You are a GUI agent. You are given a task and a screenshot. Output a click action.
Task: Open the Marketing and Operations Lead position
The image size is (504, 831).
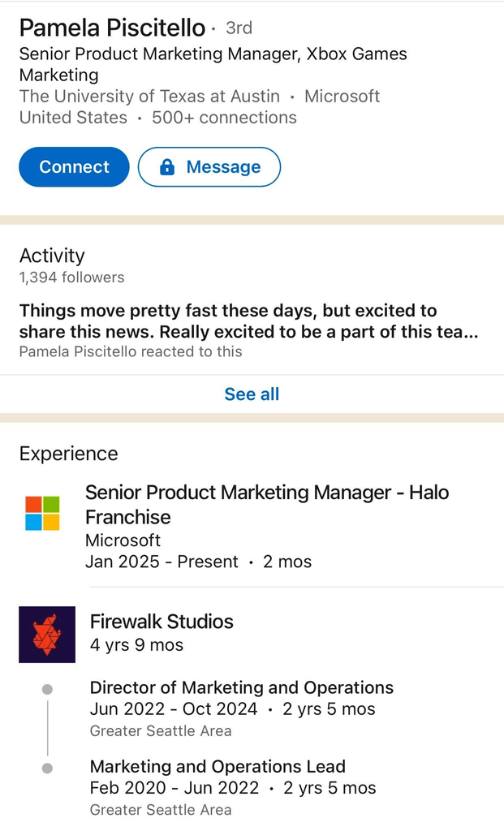pyautogui.click(x=218, y=766)
